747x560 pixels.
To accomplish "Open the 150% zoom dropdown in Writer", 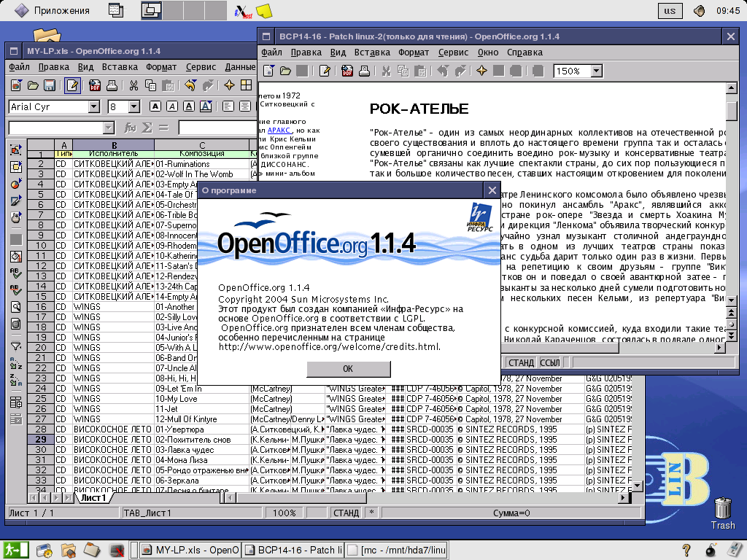I will point(597,71).
